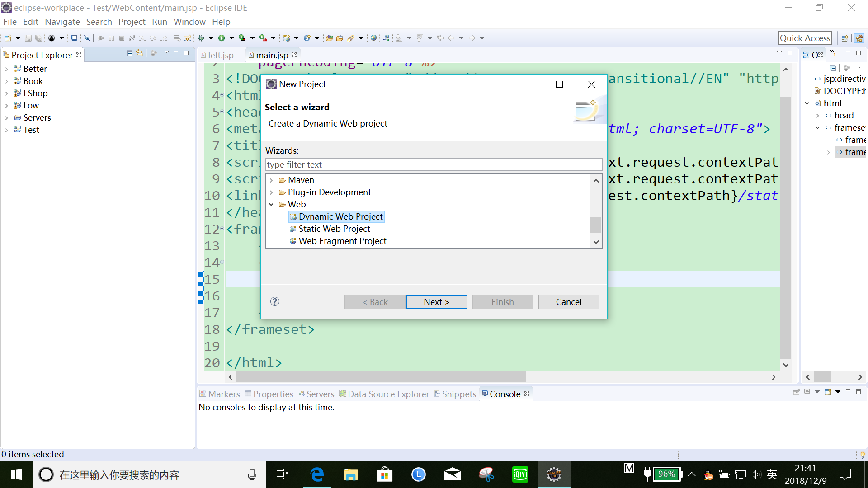Expand the Test project
The height and width of the screenshot is (488, 868).
pyautogui.click(x=7, y=130)
